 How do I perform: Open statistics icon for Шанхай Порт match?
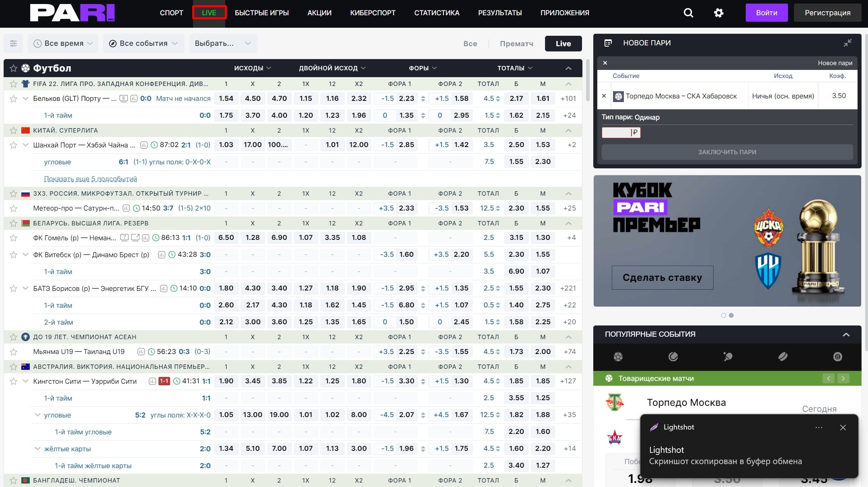click(x=144, y=145)
